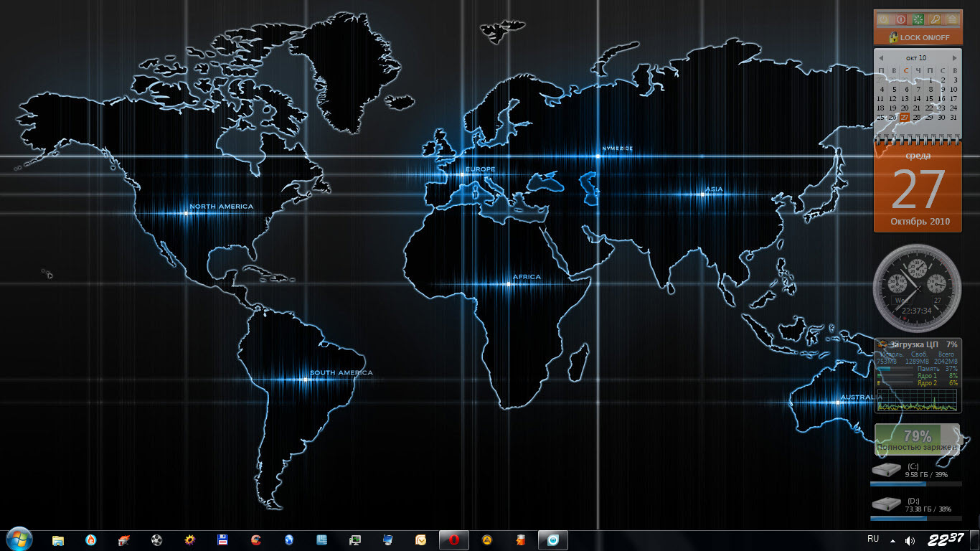Go to next month in calendar gadget
The image size is (980, 551).
click(x=954, y=57)
